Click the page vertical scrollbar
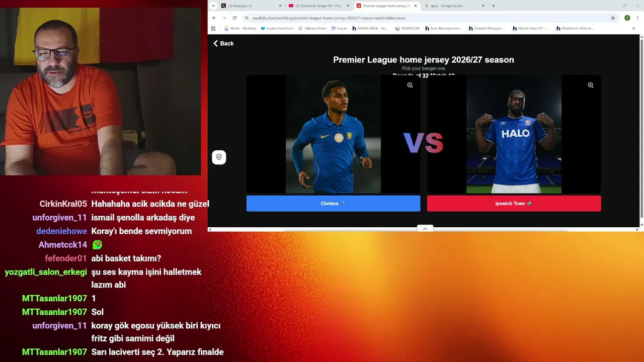This screenshot has height=362, width=644. pos(641,128)
